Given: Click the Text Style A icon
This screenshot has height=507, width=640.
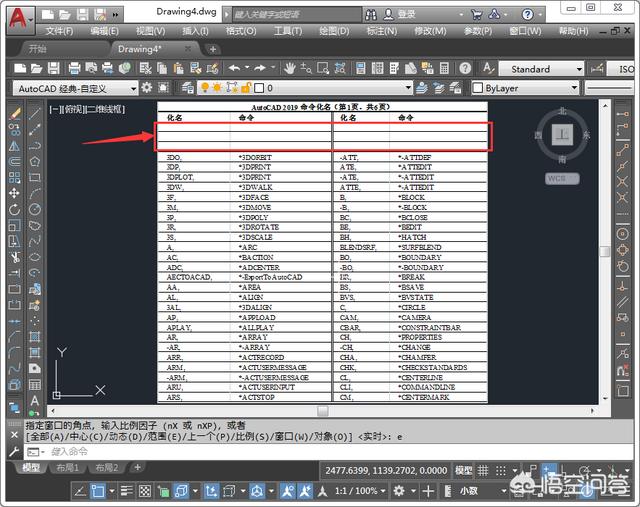Looking at the screenshot, I should (x=488, y=68).
